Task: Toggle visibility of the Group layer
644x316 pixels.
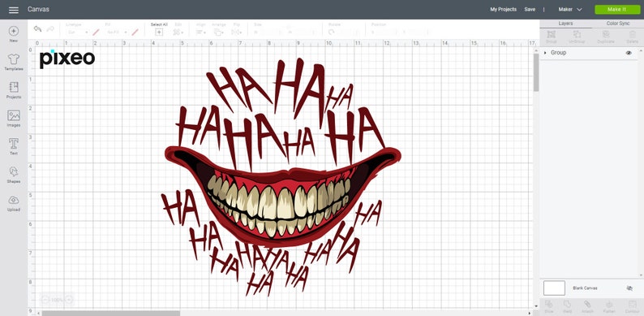Action: pyautogui.click(x=629, y=53)
